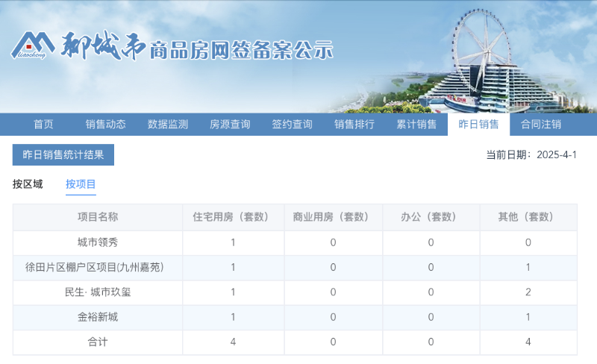The image size is (597, 364).
Task: Click 住宅用房 value for 城市领秀
Action: (x=233, y=242)
